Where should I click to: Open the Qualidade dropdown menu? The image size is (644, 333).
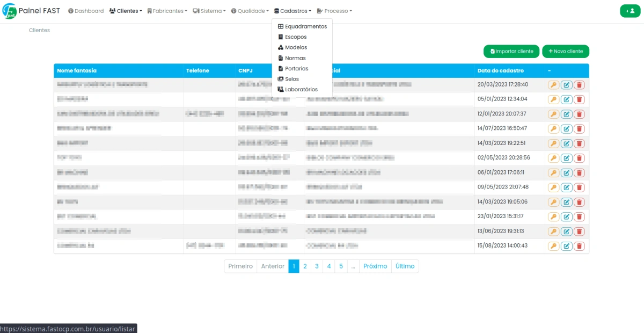tap(250, 10)
